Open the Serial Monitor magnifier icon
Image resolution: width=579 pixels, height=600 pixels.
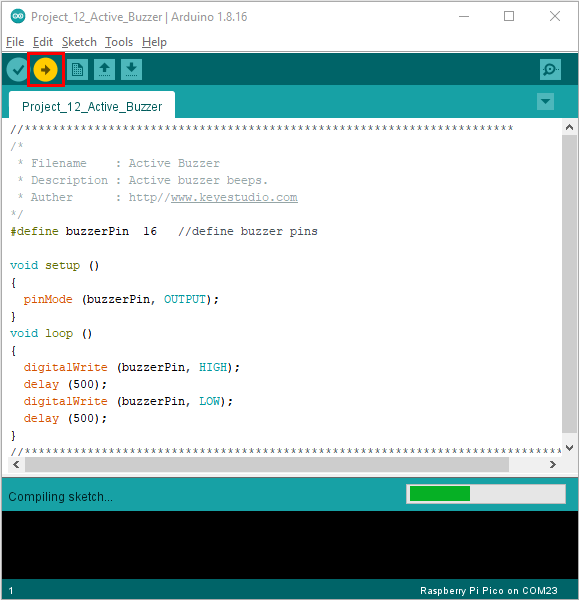tap(550, 70)
